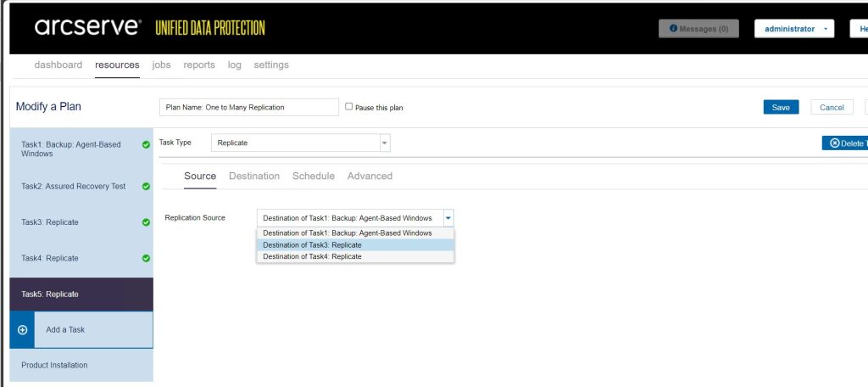
Task: Click the green check icon beside Task2
Action: 146,187
